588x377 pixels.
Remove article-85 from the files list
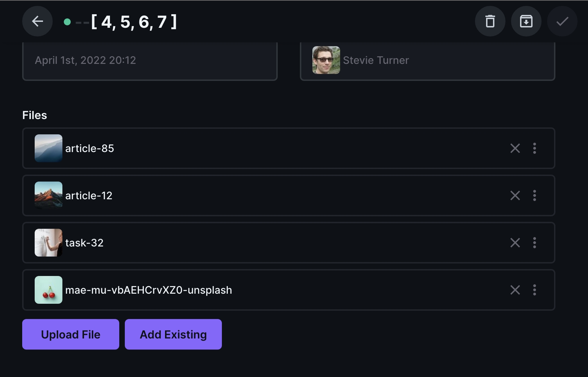tap(515, 148)
